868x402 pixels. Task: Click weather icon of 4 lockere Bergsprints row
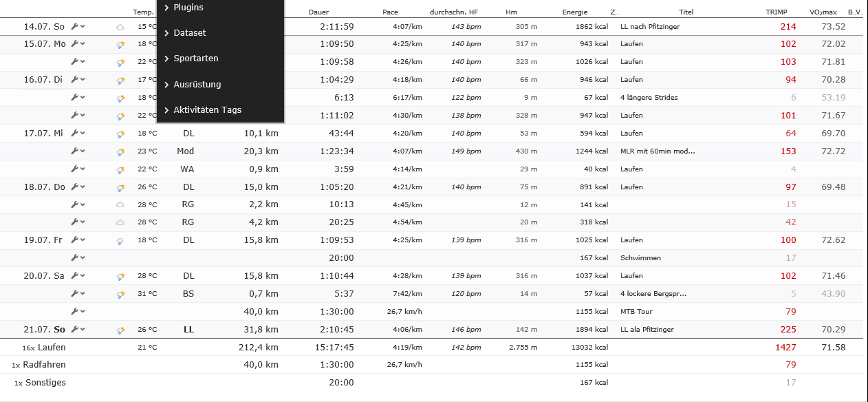click(120, 294)
